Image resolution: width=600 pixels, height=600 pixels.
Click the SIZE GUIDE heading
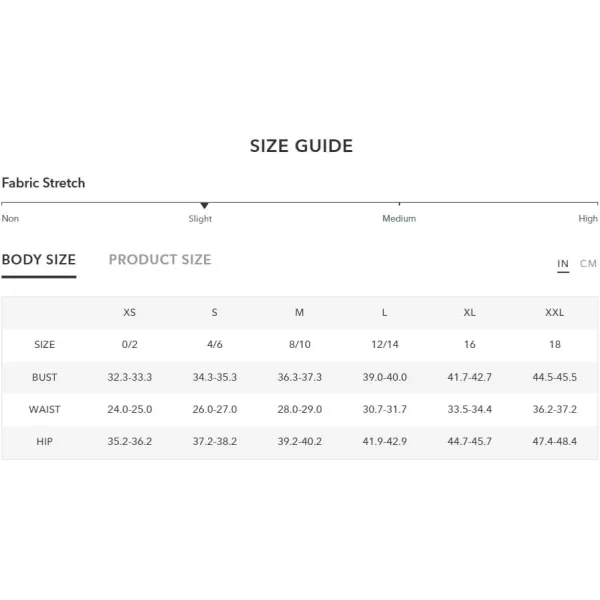pyautogui.click(x=301, y=146)
